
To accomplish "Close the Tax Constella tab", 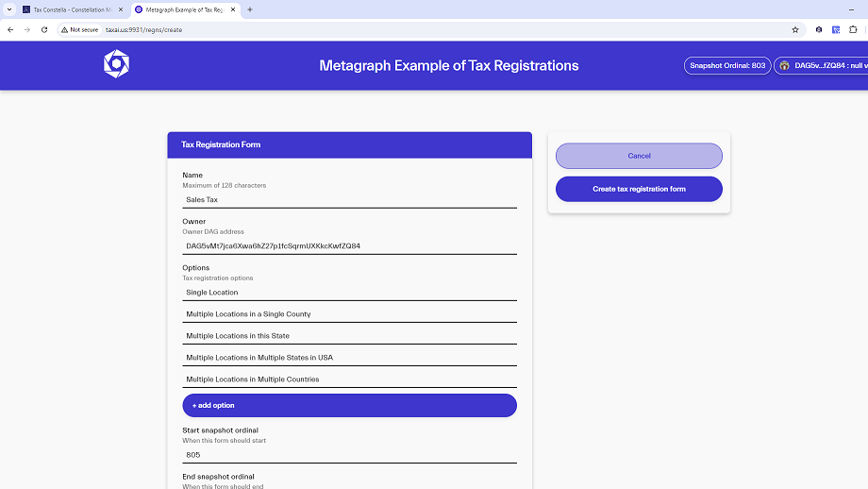I will click(x=121, y=9).
